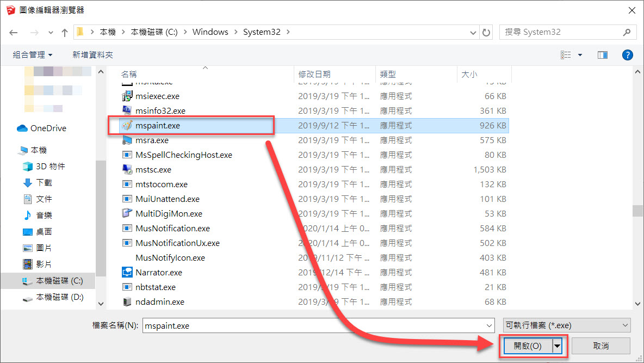The width and height of the screenshot is (644, 363).
Task: Open 音樂 folder in sidebar
Action: click(x=38, y=216)
